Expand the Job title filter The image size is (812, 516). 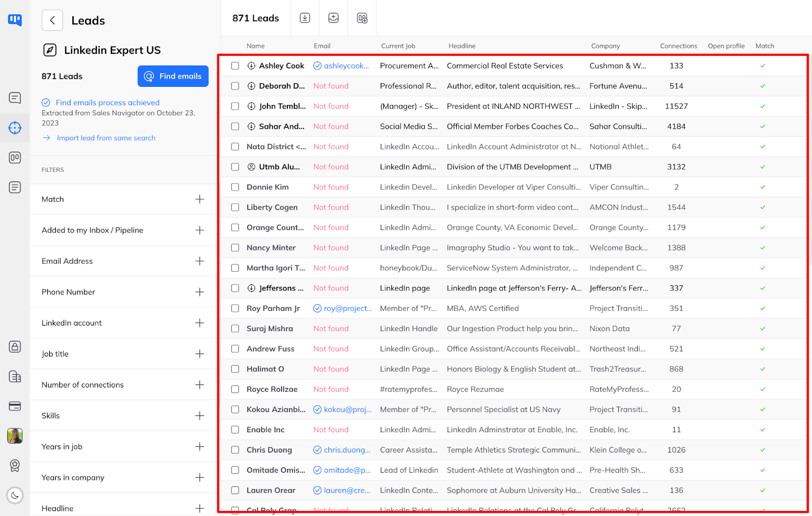(x=200, y=354)
